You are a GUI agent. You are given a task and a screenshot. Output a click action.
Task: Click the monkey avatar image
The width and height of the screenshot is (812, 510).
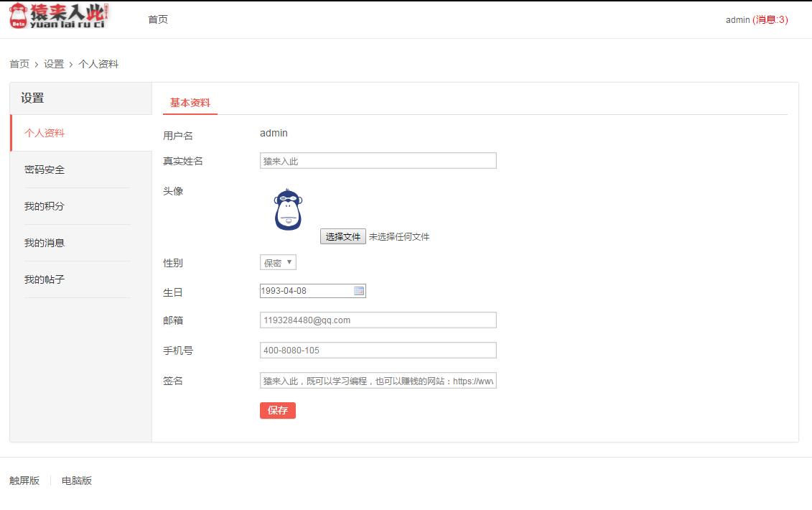tap(287, 210)
